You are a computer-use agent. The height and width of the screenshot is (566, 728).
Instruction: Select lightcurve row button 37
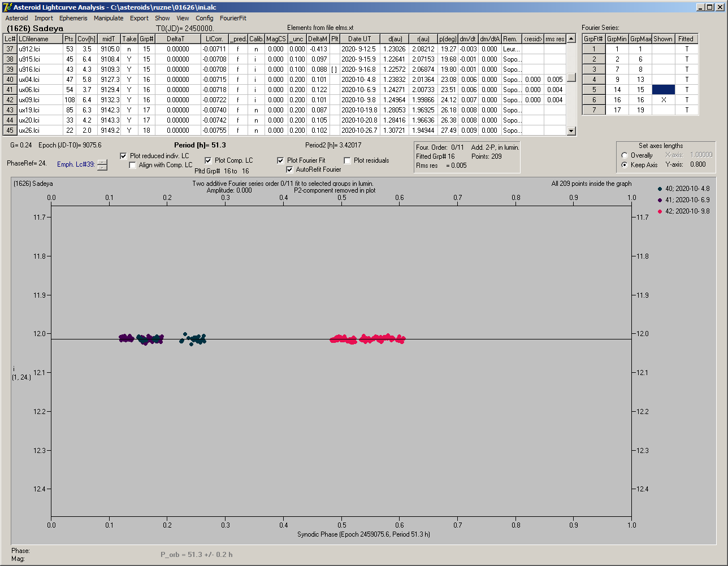pos(10,49)
